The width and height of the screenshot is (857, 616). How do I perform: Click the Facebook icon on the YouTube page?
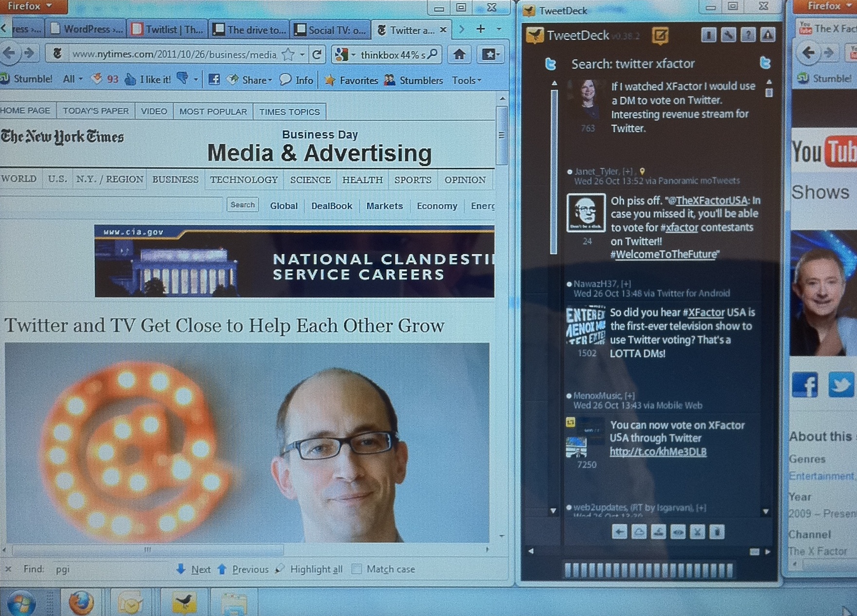pyautogui.click(x=804, y=385)
